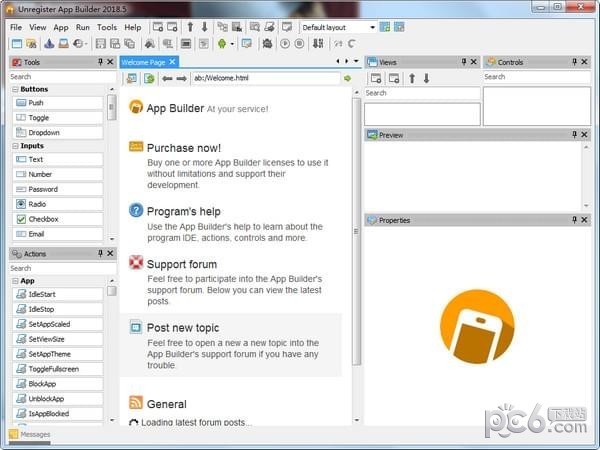Click the move down arrow in Views panel
Screen dimensions: 600x450
[x=425, y=78]
